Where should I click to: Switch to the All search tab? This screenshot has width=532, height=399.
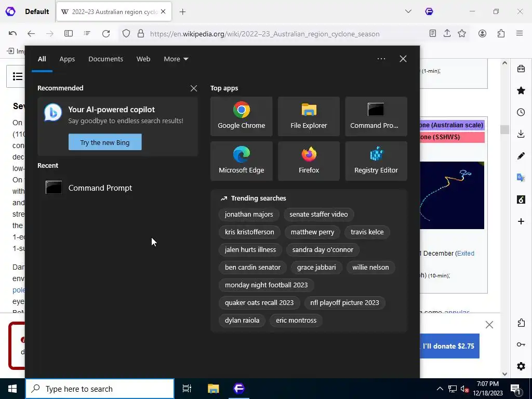click(42, 59)
